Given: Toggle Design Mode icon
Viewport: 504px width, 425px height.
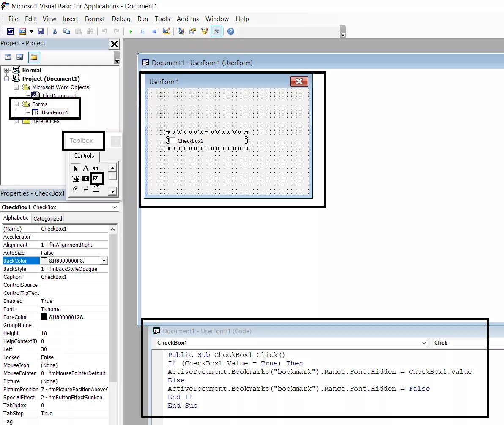Looking at the screenshot, I should click(x=167, y=31).
